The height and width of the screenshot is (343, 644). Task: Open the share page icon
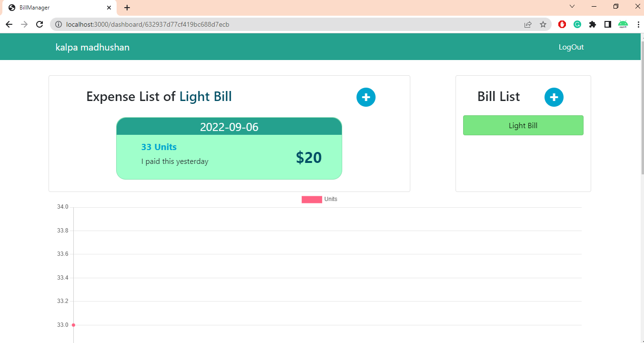click(x=528, y=24)
